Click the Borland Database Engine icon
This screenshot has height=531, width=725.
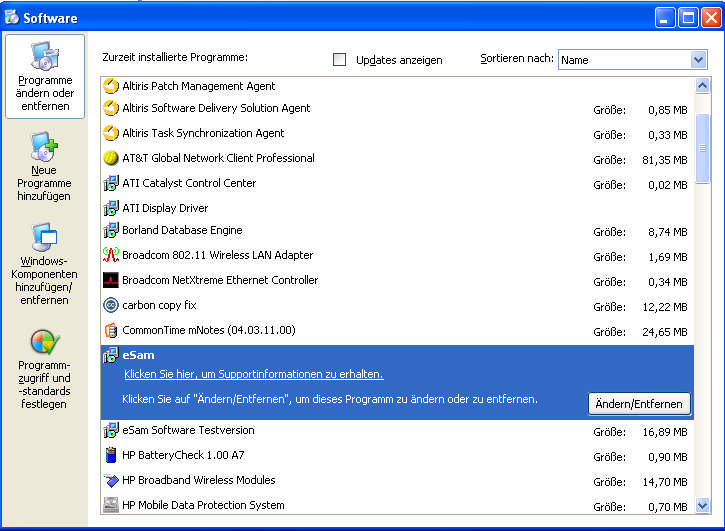point(111,230)
